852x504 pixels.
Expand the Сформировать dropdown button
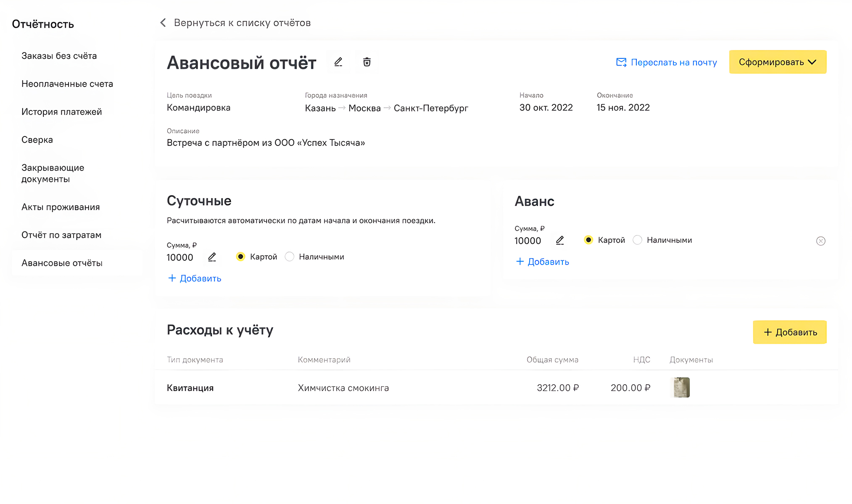[778, 62]
